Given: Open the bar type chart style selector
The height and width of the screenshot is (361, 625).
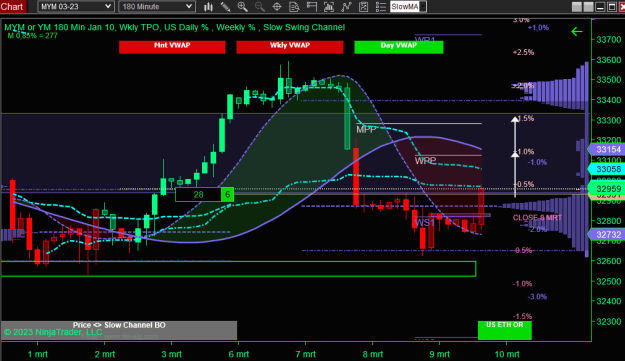Looking at the screenshot, I should point(208,6).
